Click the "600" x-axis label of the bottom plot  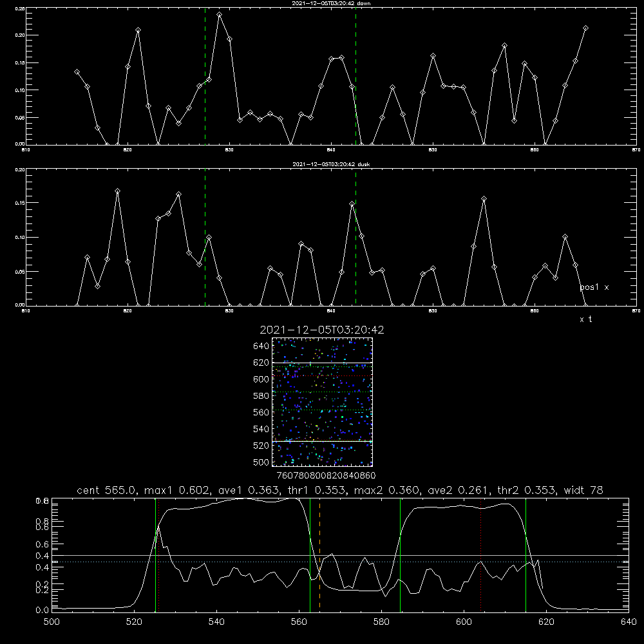464,622
